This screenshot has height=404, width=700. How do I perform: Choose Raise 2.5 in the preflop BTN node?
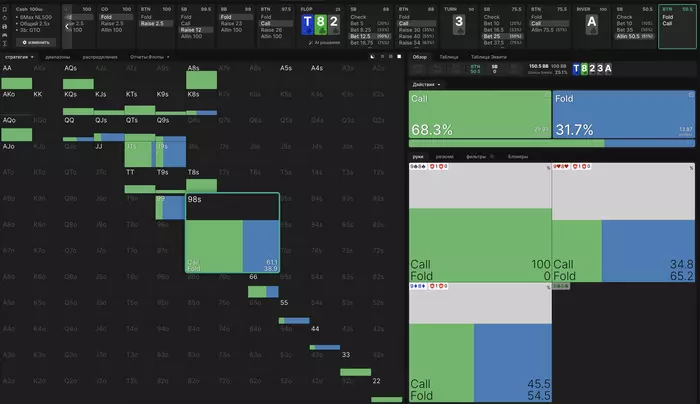(x=155, y=23)
